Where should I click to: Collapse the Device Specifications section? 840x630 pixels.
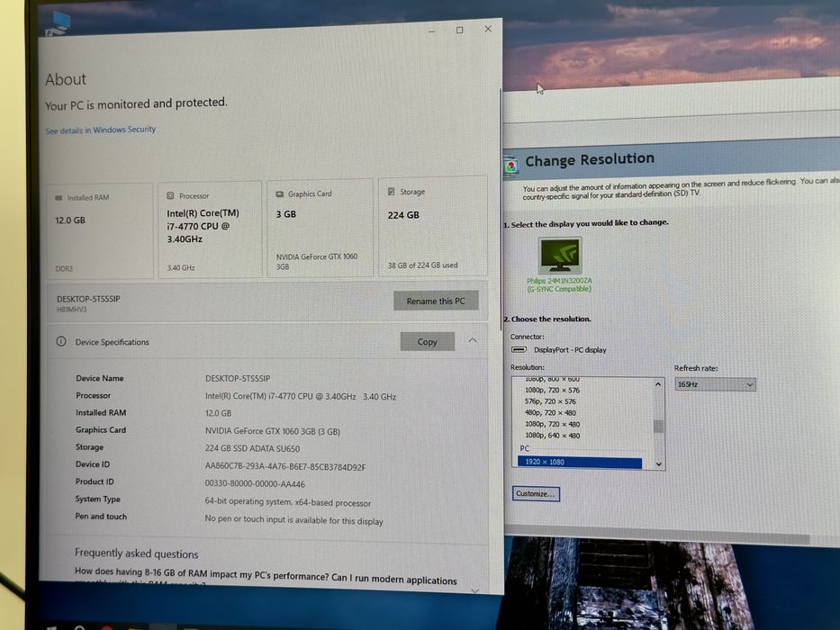click(x=473, y=340)
